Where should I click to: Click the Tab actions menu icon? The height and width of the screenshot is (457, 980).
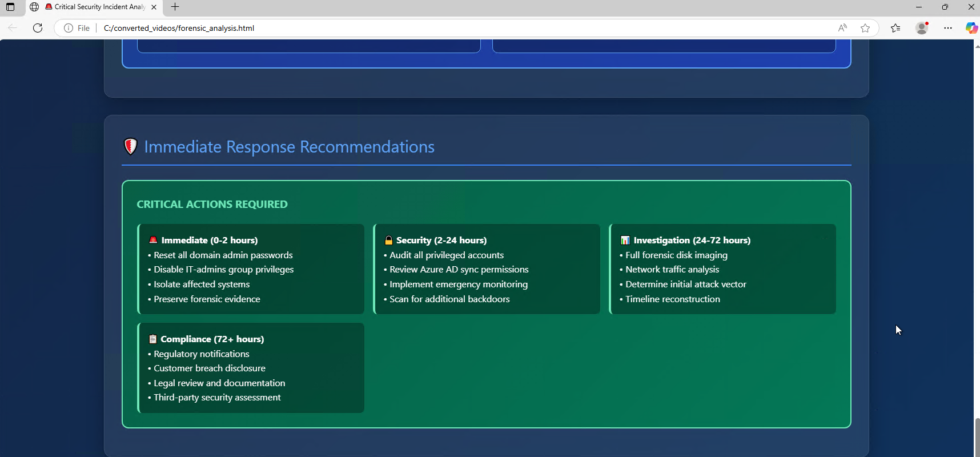pos(10,7)
